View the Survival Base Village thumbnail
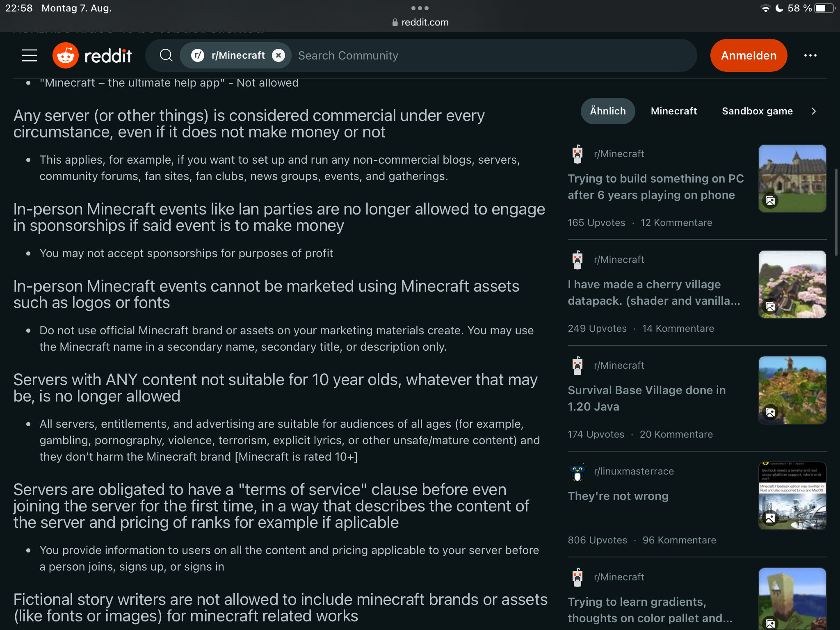Viewport: 840px width, 630px height. coord(792,390)
